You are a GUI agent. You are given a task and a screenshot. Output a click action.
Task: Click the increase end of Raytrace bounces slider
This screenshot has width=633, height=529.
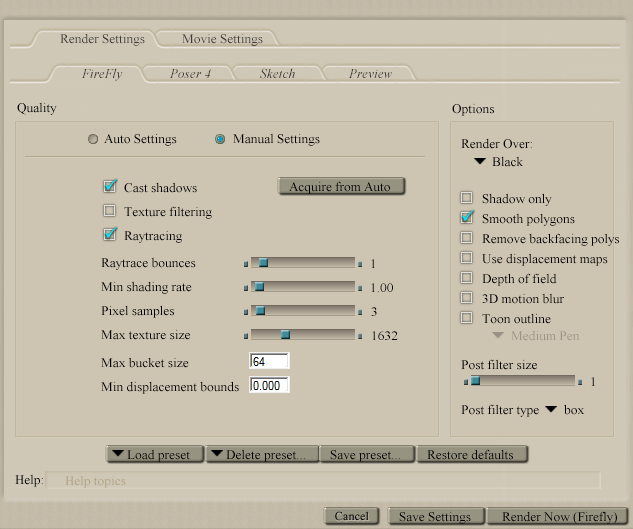(360, 264)
